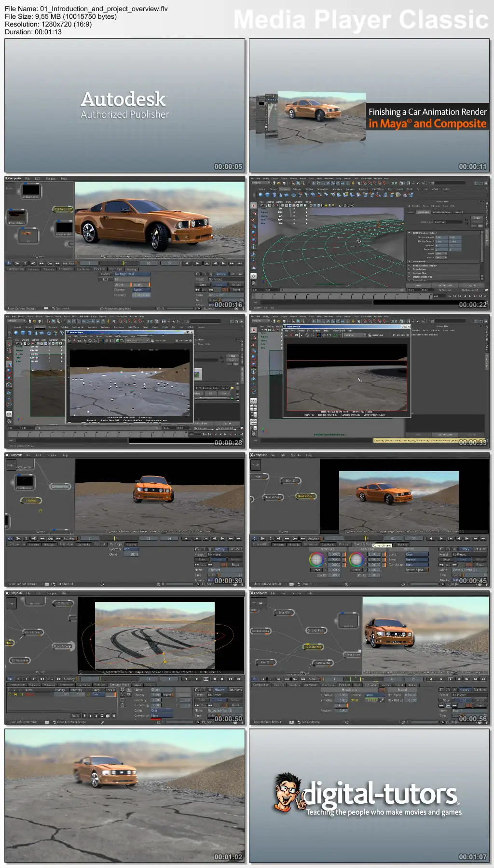Click play forward button in 00:00:45 thumbnail
Image resolution: width=494 pixels, height=868 pixels.
(x=441, y=538)
